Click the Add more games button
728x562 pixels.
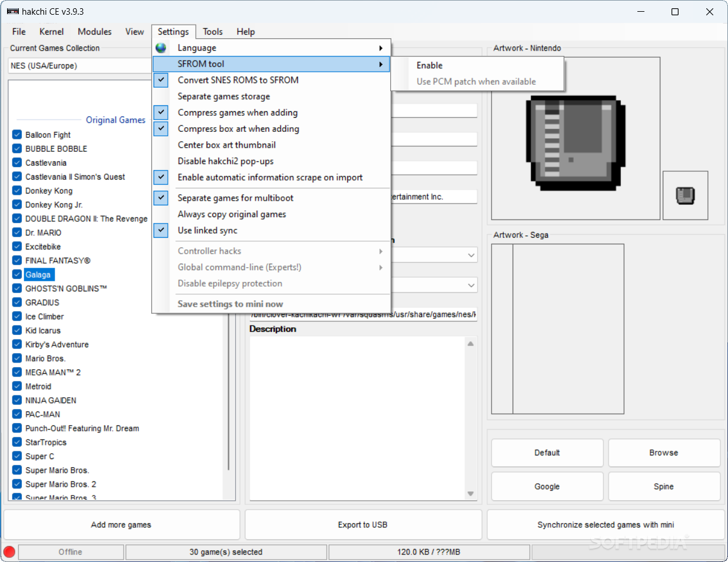click(x=121, y=524)
